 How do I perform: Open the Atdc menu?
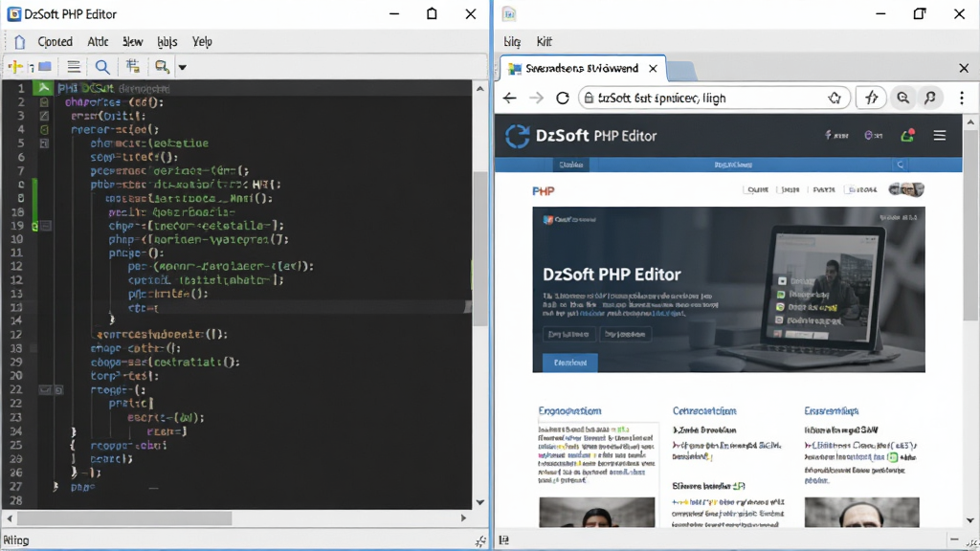point(98,42)
